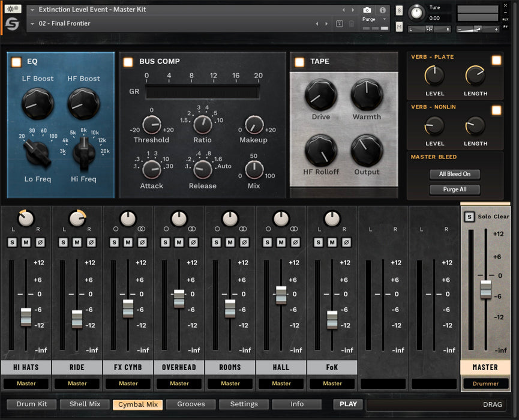This screenshot has width=519, height=420.
Task: Mute the RIDE channel
Action: tap(77, 242)
